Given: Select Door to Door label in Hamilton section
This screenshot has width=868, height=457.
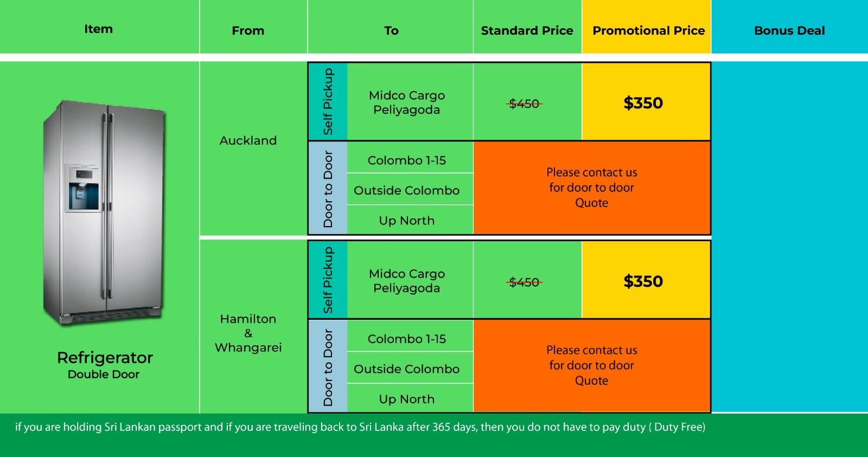Looking at the screenshot, I should pos(328,367).
